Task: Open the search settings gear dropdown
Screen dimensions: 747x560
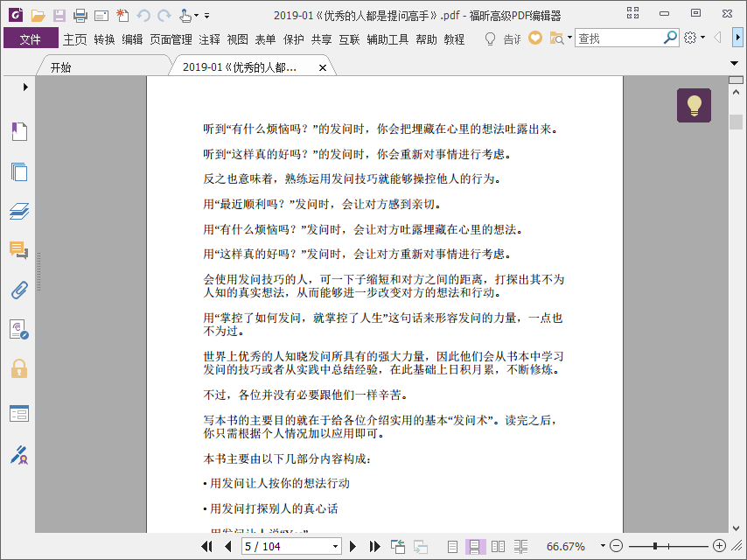Action: click(x=694, y=38)
